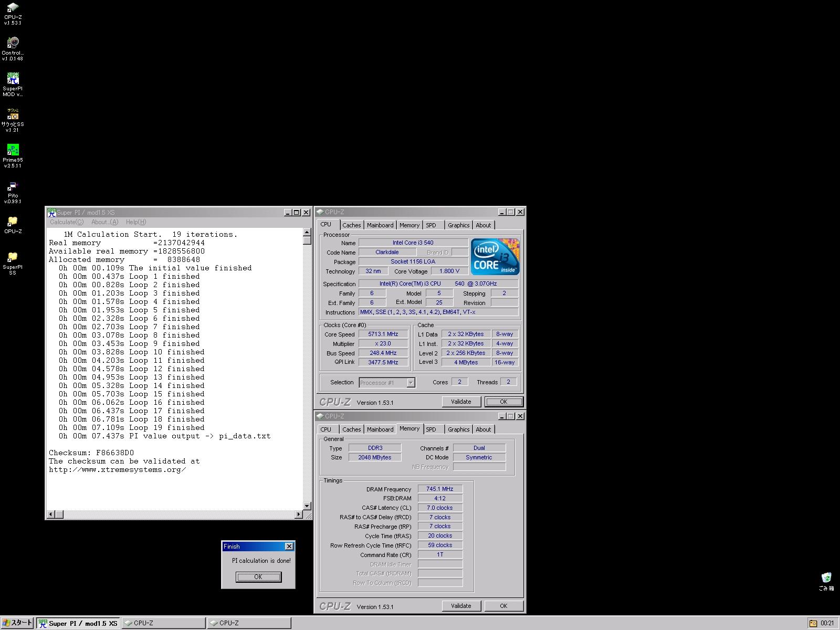Screen dimensions: 840x630
Task: Switch to Caches tab in lower CPU-Z
Action: [352, 429]
